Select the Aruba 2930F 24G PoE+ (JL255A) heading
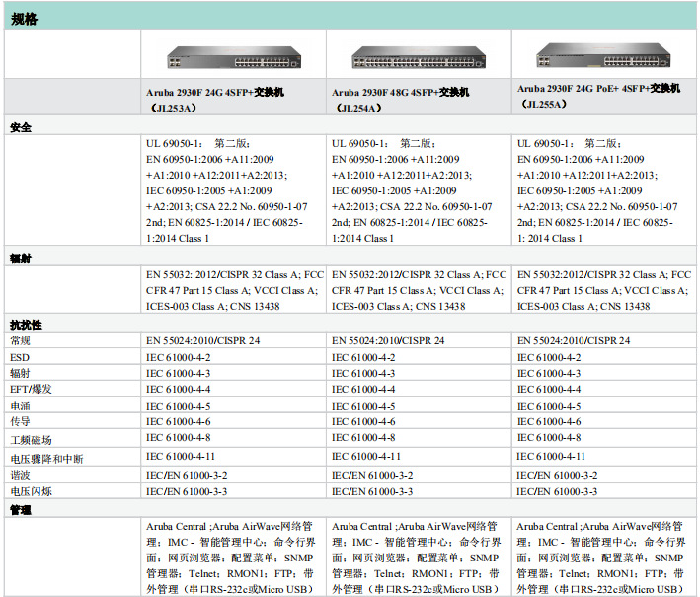This screenshot has width=700, height=597. pos(598,96)
